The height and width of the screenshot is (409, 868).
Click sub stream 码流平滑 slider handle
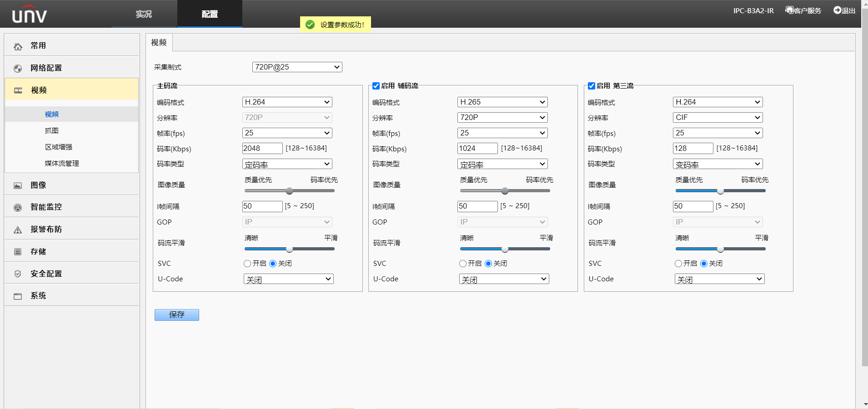505,249
